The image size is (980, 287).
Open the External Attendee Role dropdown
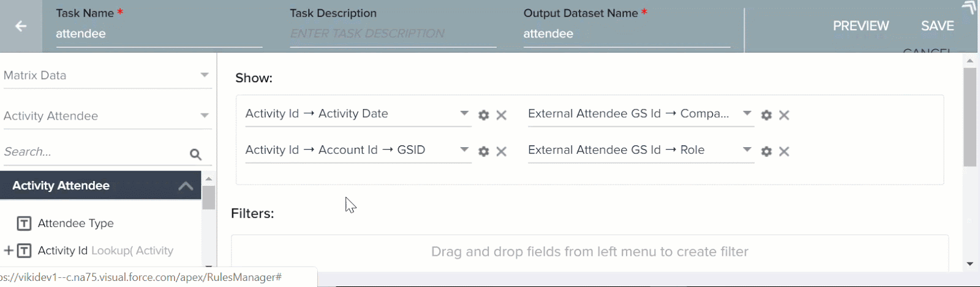(x=747, y=150)
